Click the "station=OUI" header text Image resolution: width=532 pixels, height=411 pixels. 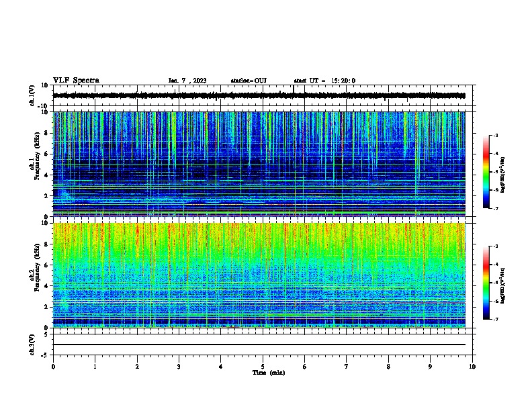[x=249, y=81]
